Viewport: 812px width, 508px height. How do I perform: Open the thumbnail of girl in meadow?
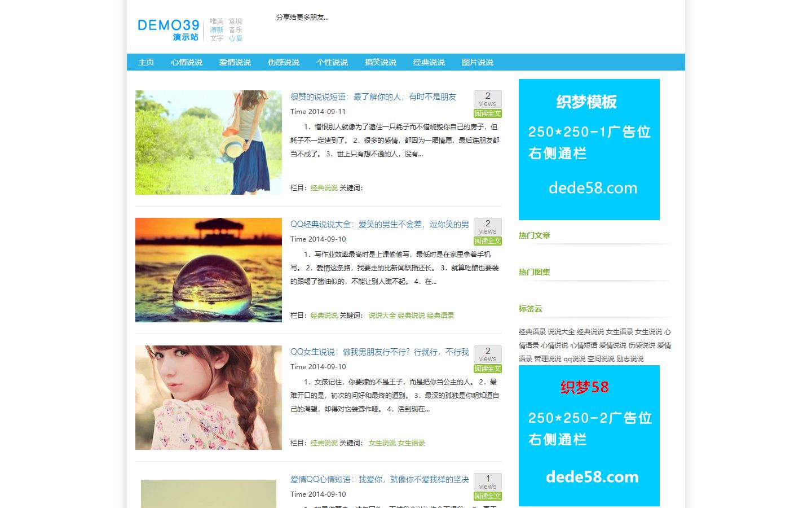point(209,142)
